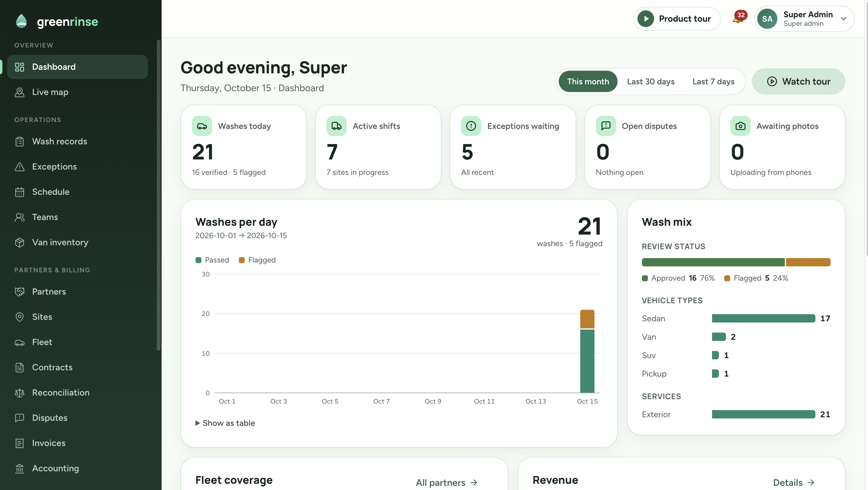Click the Oct 15 stacked chart bar
868x490 pixels.
587,351
